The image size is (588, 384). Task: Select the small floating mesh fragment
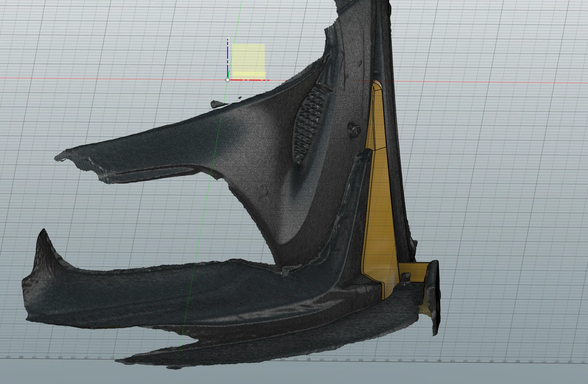click(218, 104)
